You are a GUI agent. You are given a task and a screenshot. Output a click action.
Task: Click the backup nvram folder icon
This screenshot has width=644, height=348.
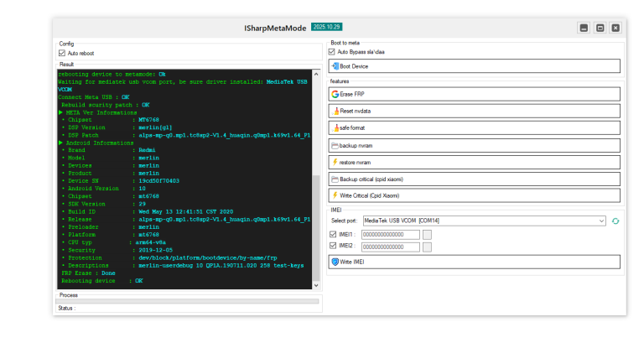(335, 145)
